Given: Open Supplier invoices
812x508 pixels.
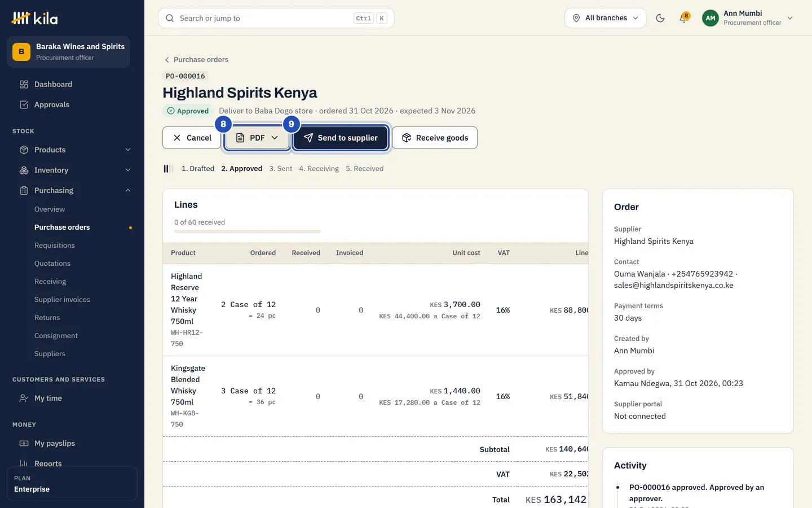Looking at the screenshot, I should [62, 300].
